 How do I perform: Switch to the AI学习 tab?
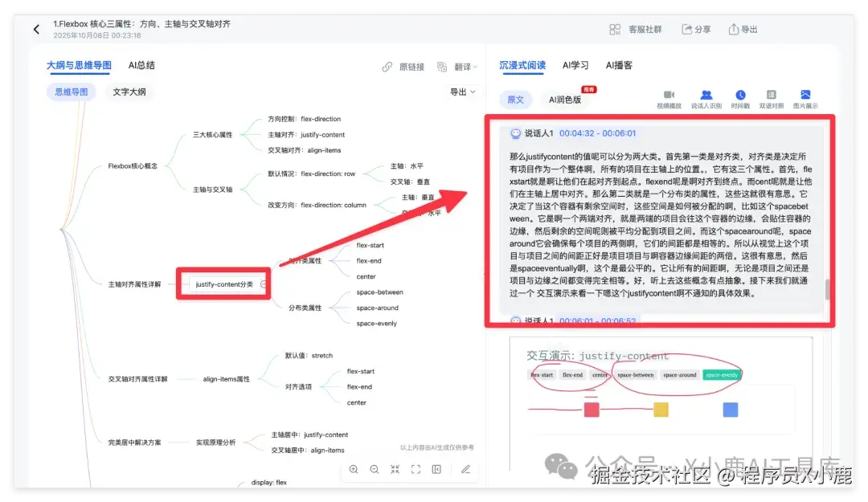(x=575, y=65)
